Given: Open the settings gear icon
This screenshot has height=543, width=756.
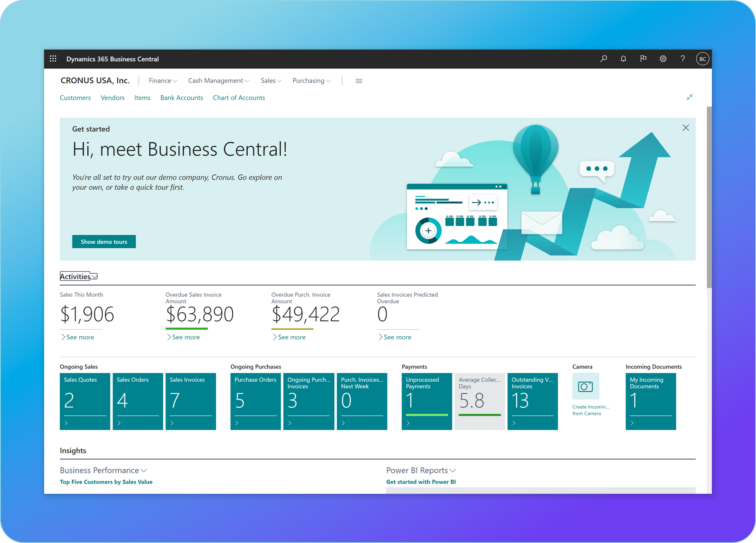Looking at the screenshot, I should (x=663, y=59).
